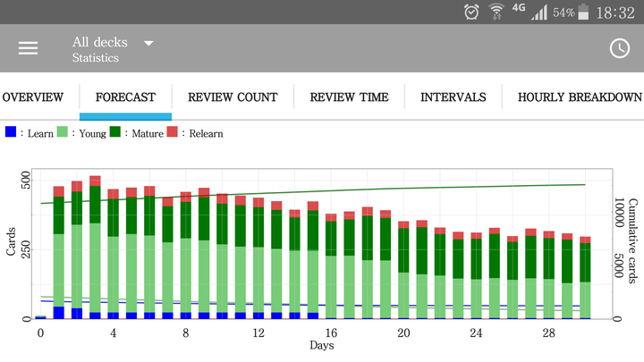Open the Review Count tab
644x362 pixels.
pyautogui.click(x=233, y=97)
